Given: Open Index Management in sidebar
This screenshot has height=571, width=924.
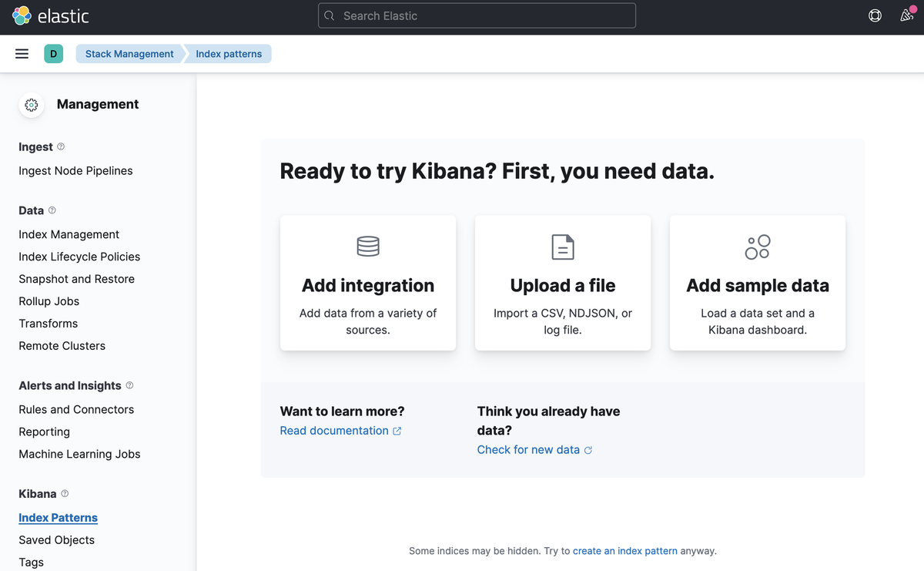Looking at the screenshot, I should click(x=69, y=234).
